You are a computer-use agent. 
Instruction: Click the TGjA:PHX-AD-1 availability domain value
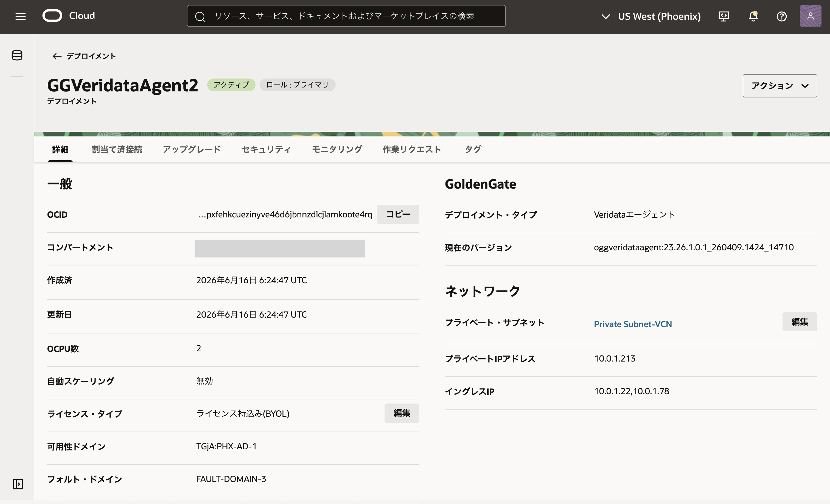tap(226, 446)
